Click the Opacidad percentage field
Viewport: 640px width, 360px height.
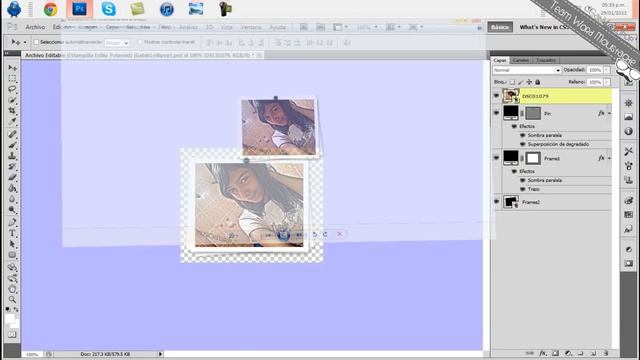(595, 70)
